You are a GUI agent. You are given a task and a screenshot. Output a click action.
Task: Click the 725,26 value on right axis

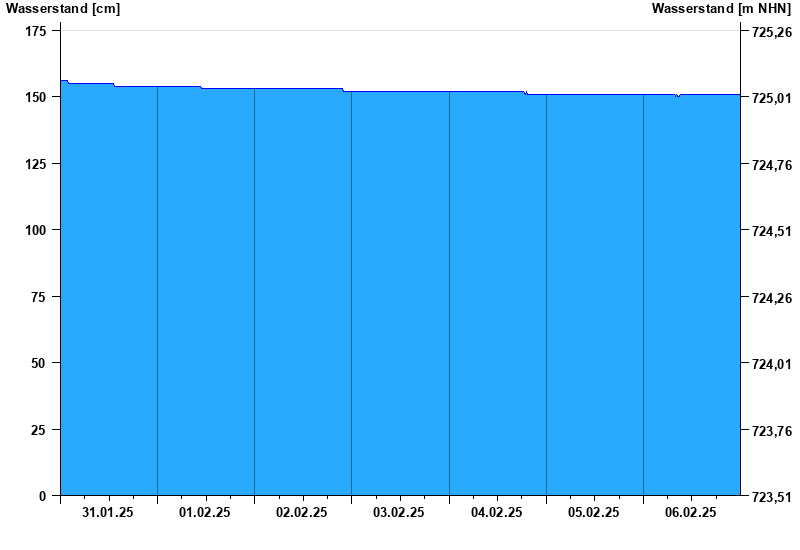pos(772,33)
